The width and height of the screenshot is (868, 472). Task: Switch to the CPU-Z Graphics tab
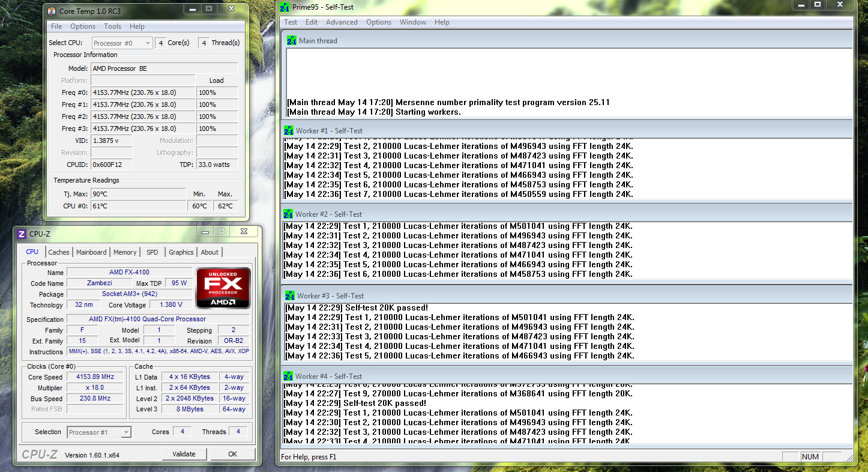coord(181,252)
